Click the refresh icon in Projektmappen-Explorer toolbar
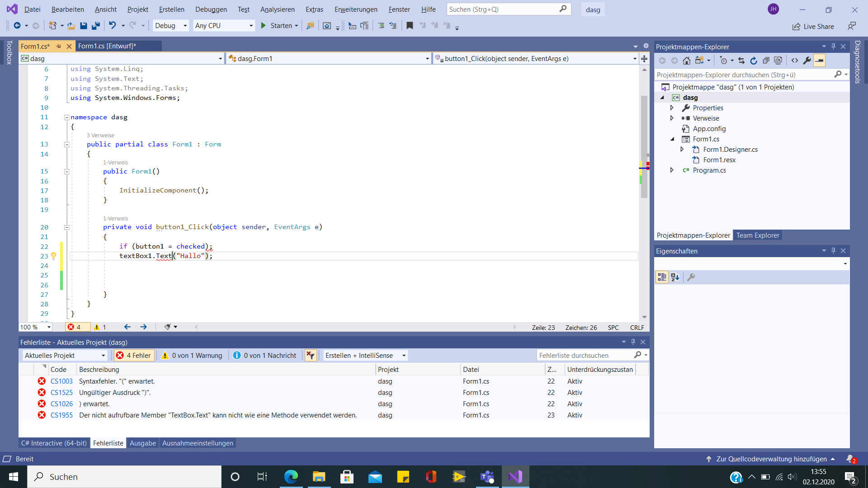 (754, 61)
